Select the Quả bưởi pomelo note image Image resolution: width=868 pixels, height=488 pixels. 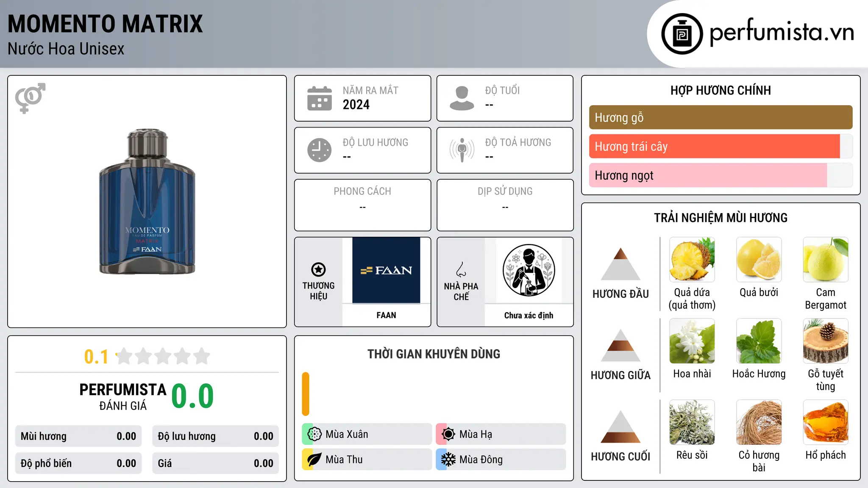coord(759,260)
